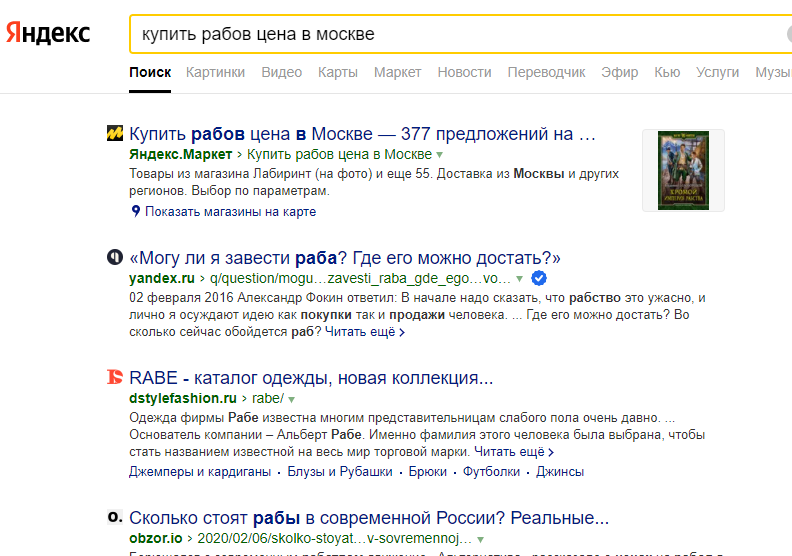Click 'Читать ещё' under the RABE snippet
Image resolution: width=792 pixels, height=556 pixels.
coord(514,451)
